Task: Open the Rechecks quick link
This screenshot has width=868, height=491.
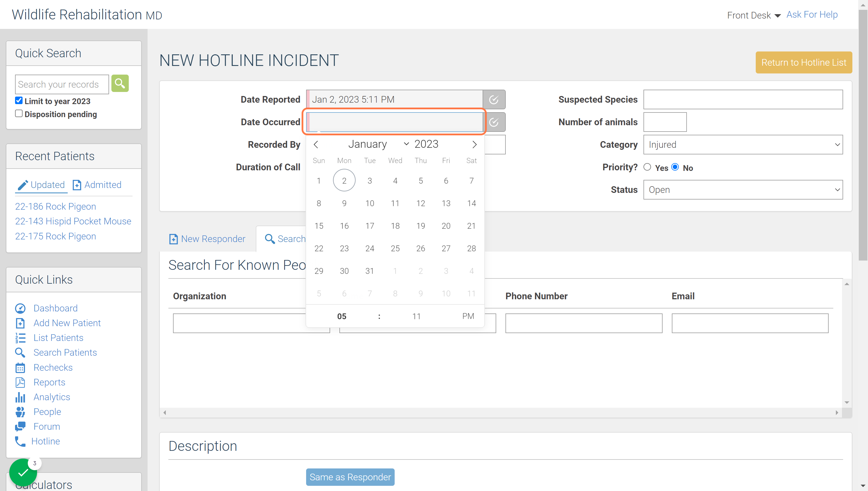Action: click(53, 367)
